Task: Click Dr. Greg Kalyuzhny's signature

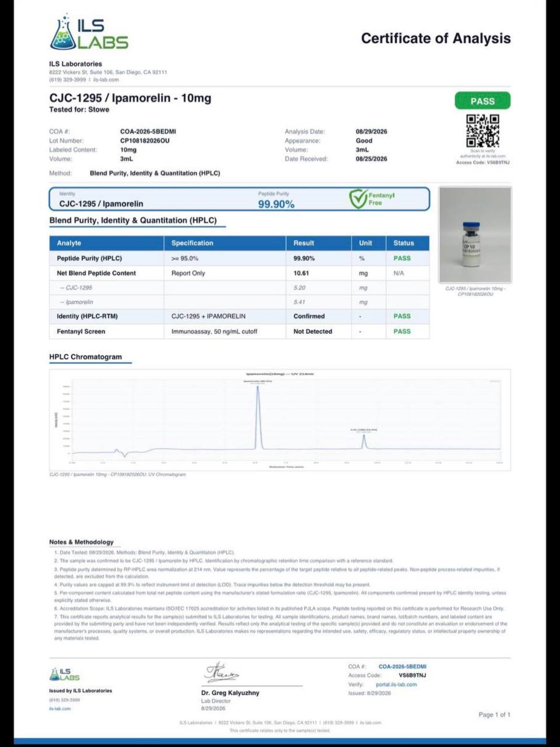Action: click(x=222, y=673)
